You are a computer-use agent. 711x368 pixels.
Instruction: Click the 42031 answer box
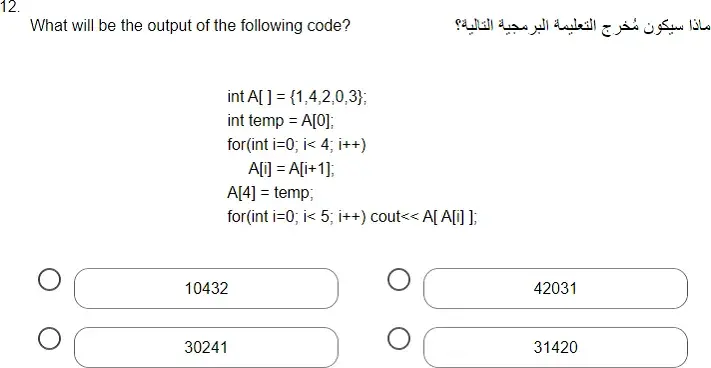(x=555, y=288)
